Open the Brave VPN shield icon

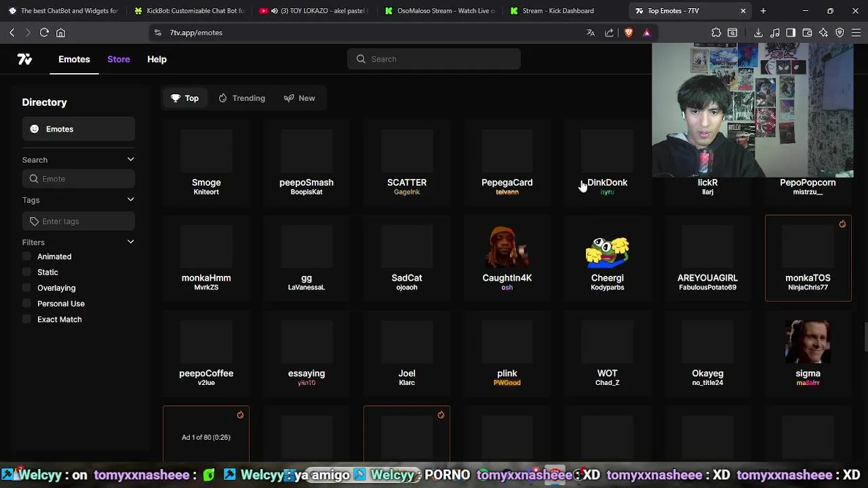pyautogui.click(x=840, y=33)
